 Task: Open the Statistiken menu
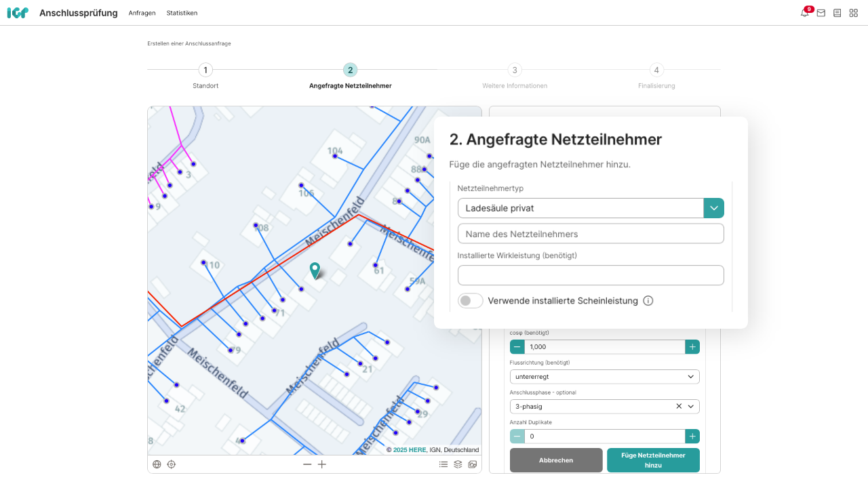click(x=182, y=13)
